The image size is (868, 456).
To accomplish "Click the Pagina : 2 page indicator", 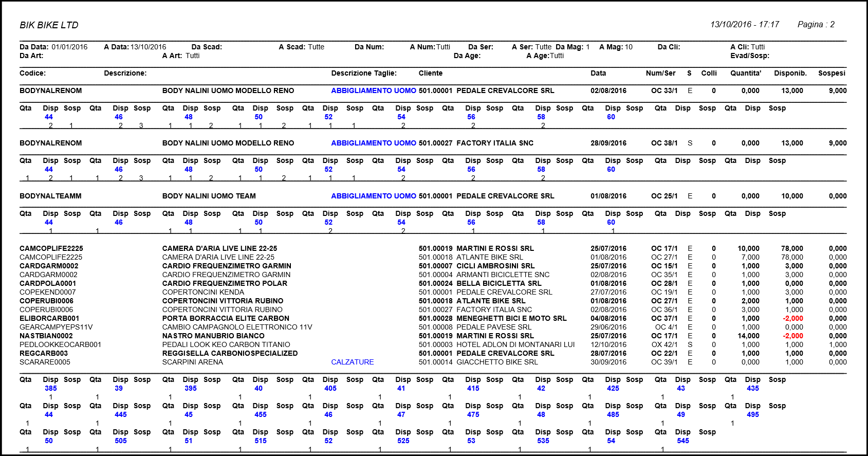I will [816, 25].
